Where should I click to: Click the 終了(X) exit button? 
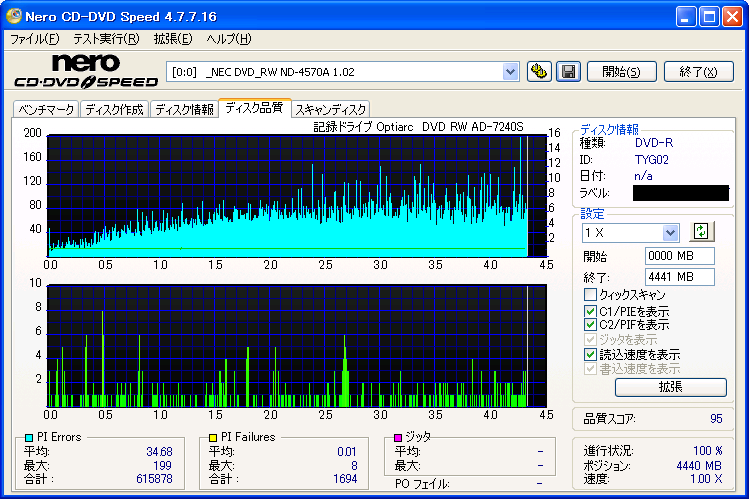coord(698,72)
